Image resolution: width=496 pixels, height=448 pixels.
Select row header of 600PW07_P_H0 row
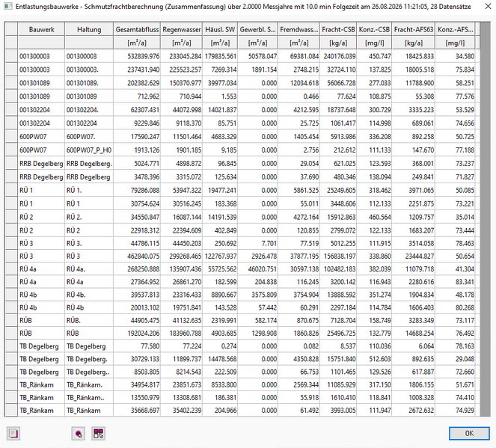[11, 150]
